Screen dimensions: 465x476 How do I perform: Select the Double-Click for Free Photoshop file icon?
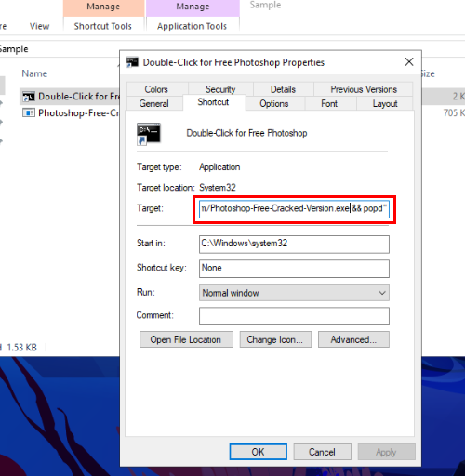(29, 97)
